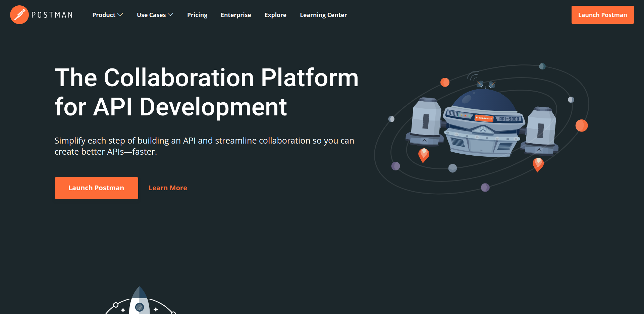Screen dimensions: 644x314
Task: Visit the Learning Center link
Action: pos(323,15)
